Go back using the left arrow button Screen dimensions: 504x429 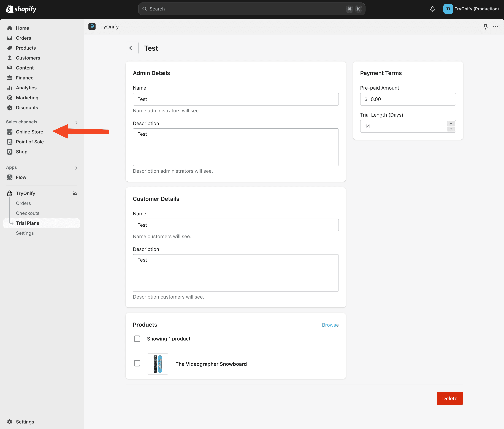(x=132, y=48)
